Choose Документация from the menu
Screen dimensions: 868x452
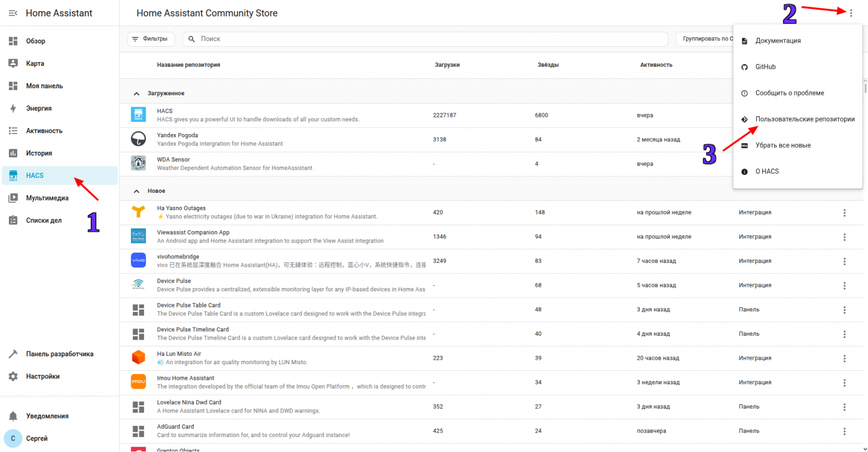778,41
